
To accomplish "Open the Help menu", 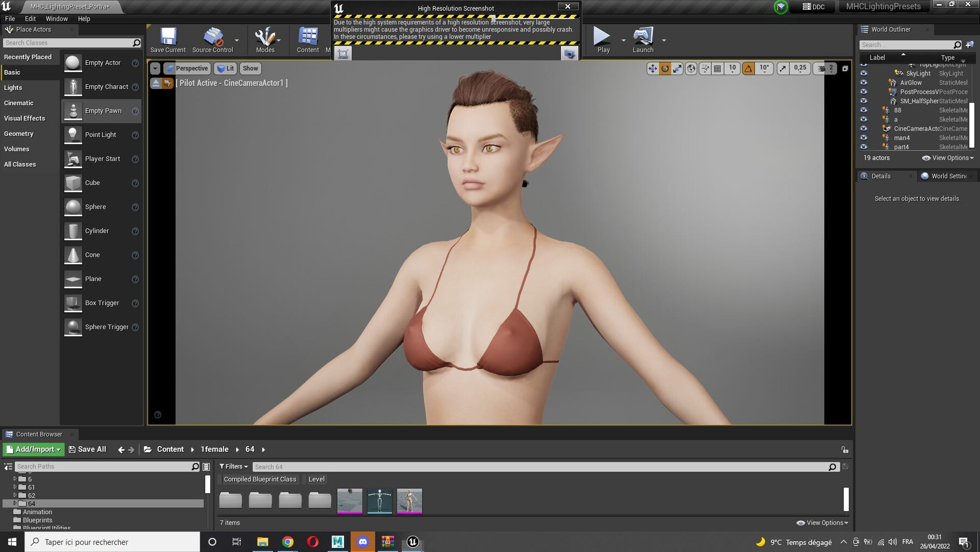I will coord(84,19).
